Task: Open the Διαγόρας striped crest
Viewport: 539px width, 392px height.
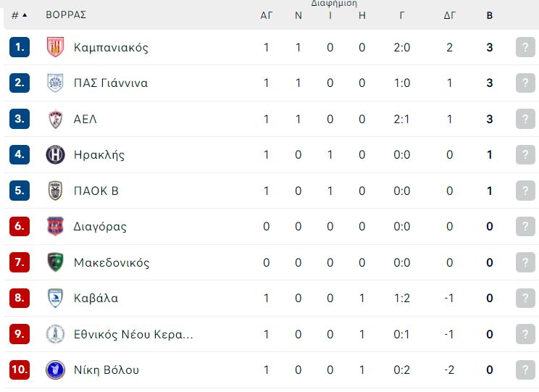Action: [55, 226]
